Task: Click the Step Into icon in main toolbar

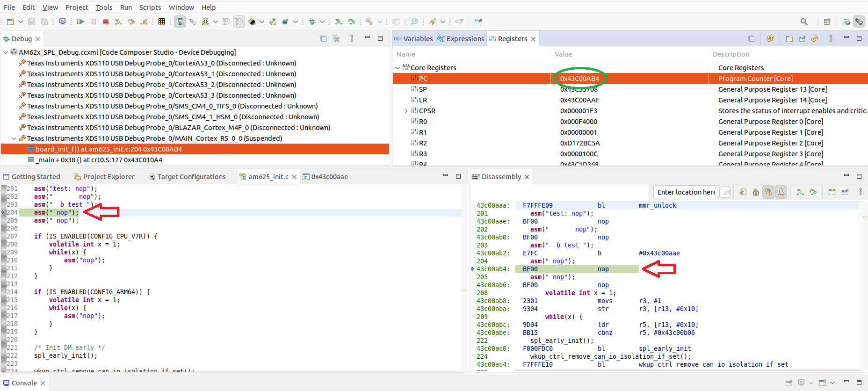Action: [x=118, y=22]
